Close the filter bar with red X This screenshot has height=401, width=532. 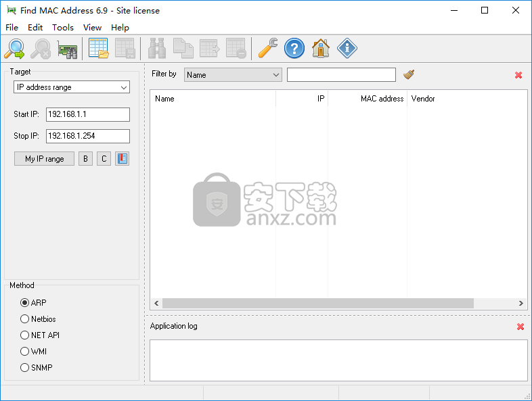518,75
